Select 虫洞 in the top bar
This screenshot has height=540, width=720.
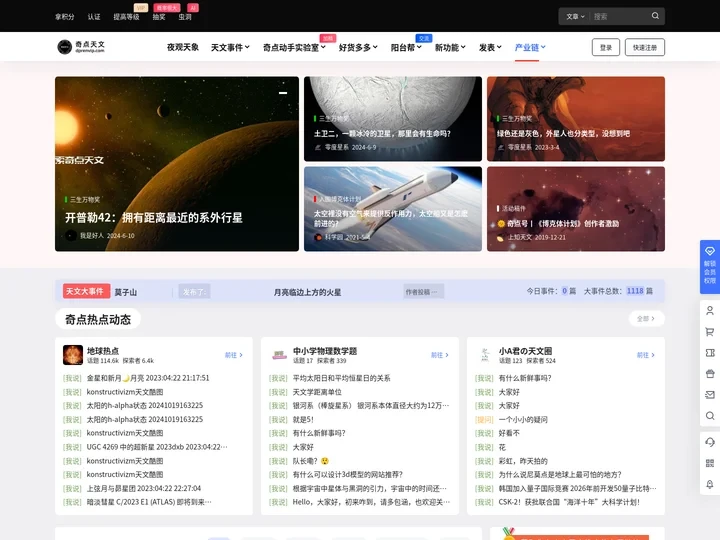[x=185, y=17]
